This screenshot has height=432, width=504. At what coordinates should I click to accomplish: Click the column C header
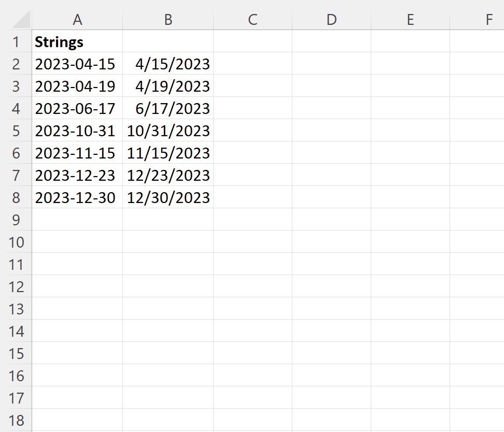click(x=253, y=20)
